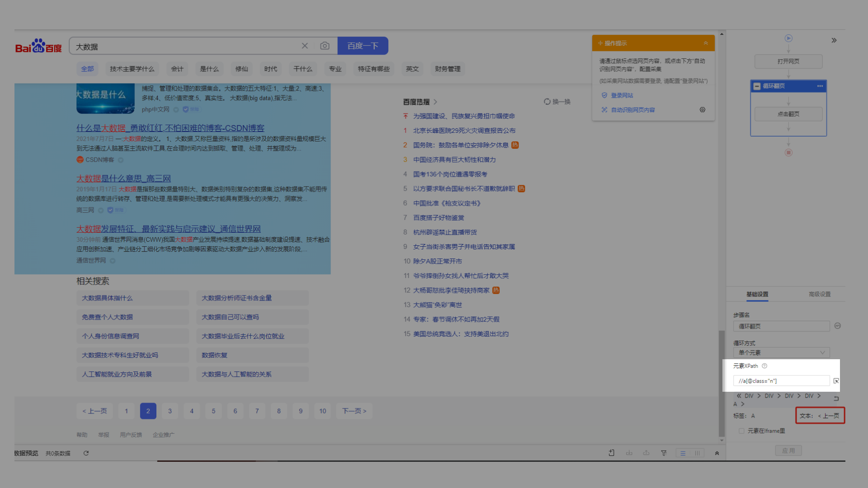This screenshot has width=868, height=488.
Task: Click the 上一页 previous page button
Action: pyautogui.click(x=94, y=411)
